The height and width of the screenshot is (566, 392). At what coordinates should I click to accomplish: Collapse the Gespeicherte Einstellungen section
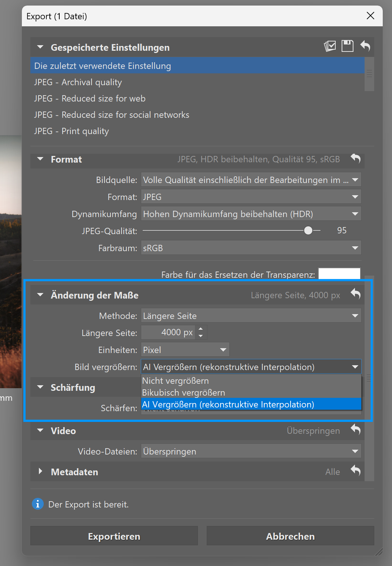(40, 47)
